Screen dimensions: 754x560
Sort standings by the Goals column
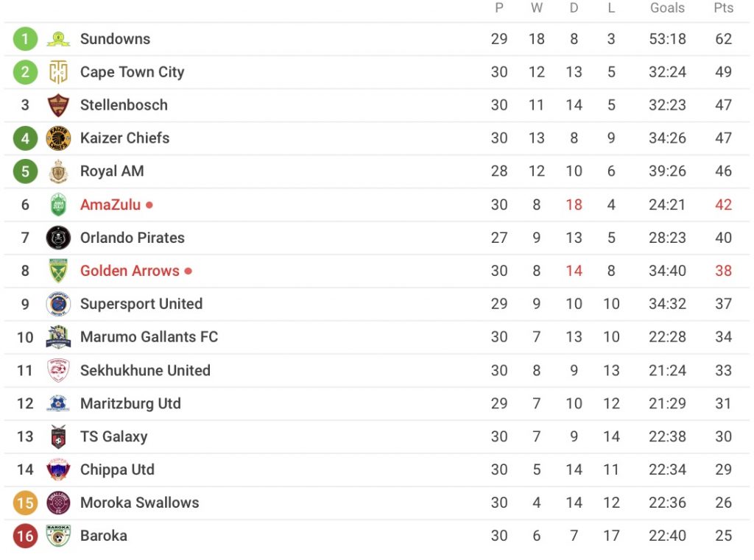point(667,8)
